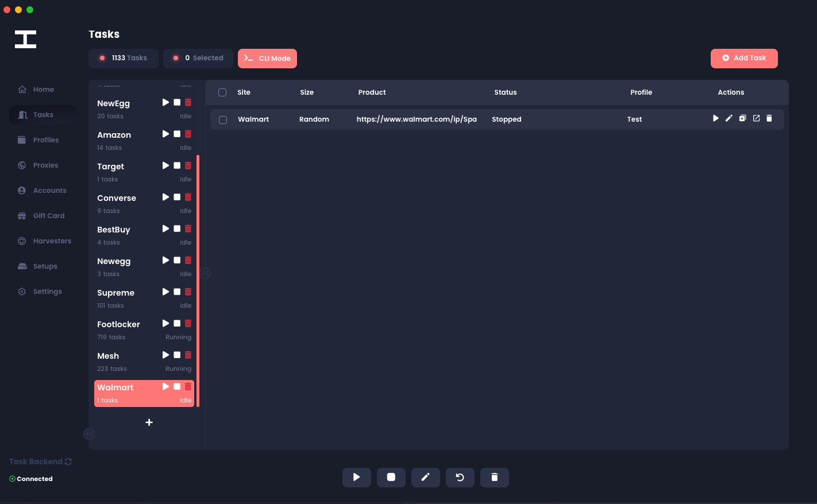Refresh the Task Backend connection
This screenshot has width=817, height=504.
click(68, 462)
